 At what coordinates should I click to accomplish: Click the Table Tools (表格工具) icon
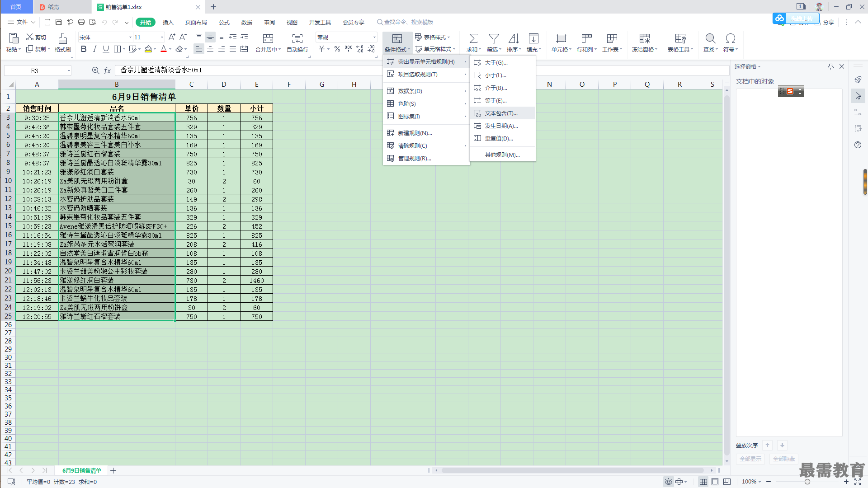(x=680, y=38)
